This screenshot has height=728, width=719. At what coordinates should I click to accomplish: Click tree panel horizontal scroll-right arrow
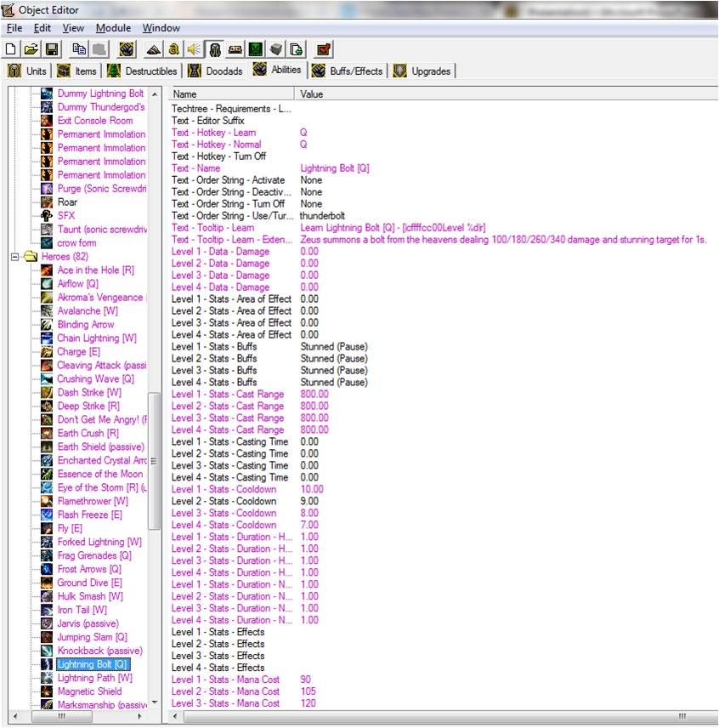pyautogui.click(x=139, y=716)
